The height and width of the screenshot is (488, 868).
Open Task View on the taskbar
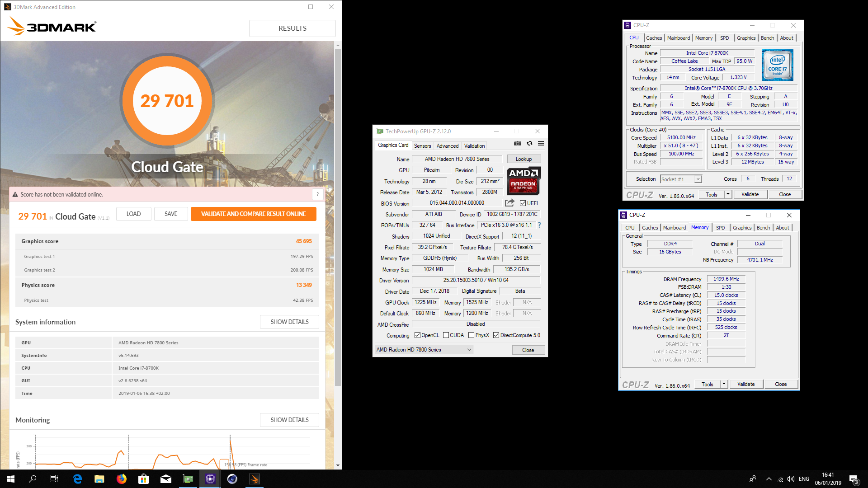(x=54, y=479)
